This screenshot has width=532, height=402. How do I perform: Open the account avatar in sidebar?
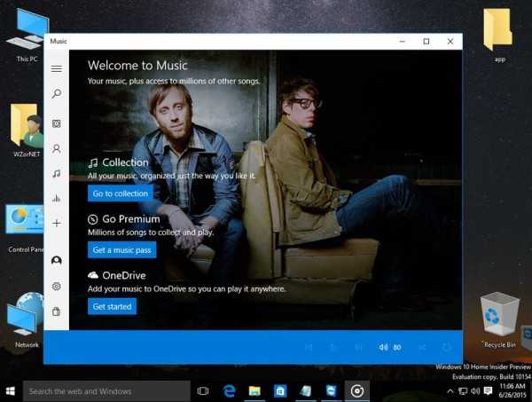57,260
